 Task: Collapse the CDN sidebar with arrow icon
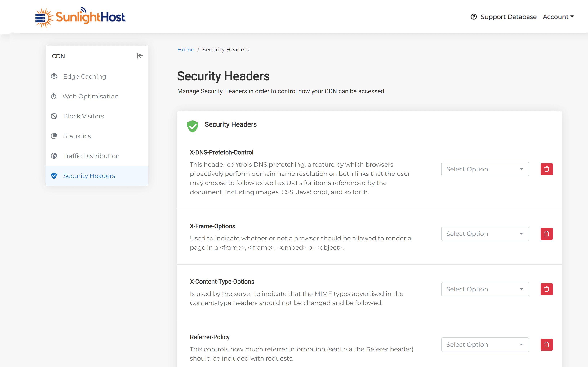pyautogui.click(x=140, y=56)
